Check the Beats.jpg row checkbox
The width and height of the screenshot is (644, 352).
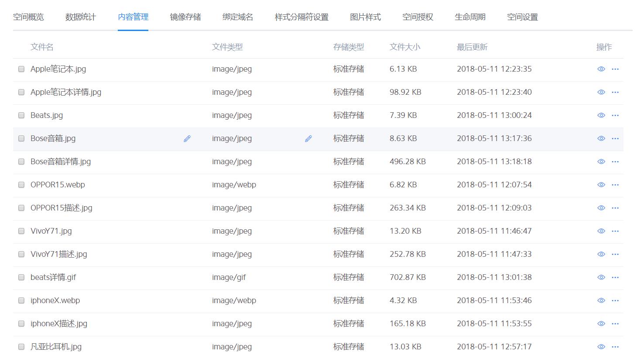(x=21, y=115)
